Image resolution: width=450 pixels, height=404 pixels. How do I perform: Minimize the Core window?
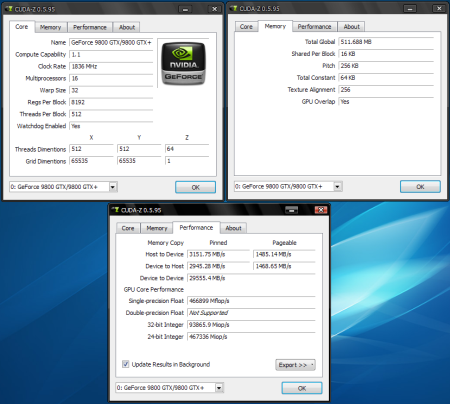[185, 9]
